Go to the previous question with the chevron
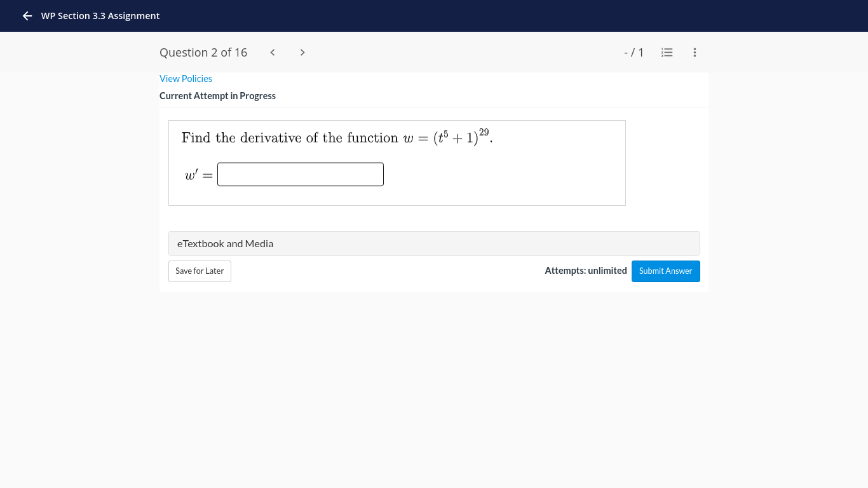 (x=272, y=52)
